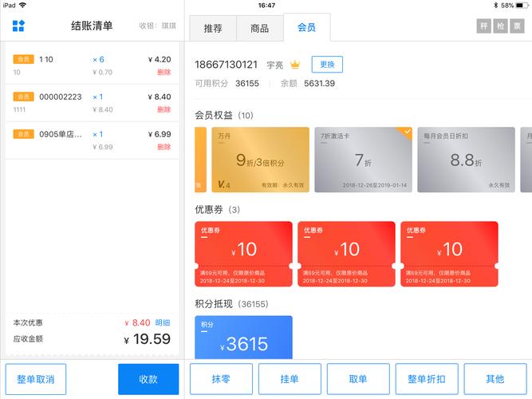
Task: Click 更换 to change member
Action: [327, 65]
